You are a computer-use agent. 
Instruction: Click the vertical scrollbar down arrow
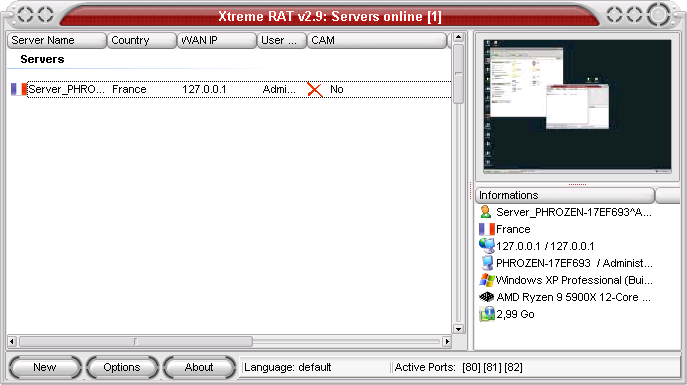point(458,329)
